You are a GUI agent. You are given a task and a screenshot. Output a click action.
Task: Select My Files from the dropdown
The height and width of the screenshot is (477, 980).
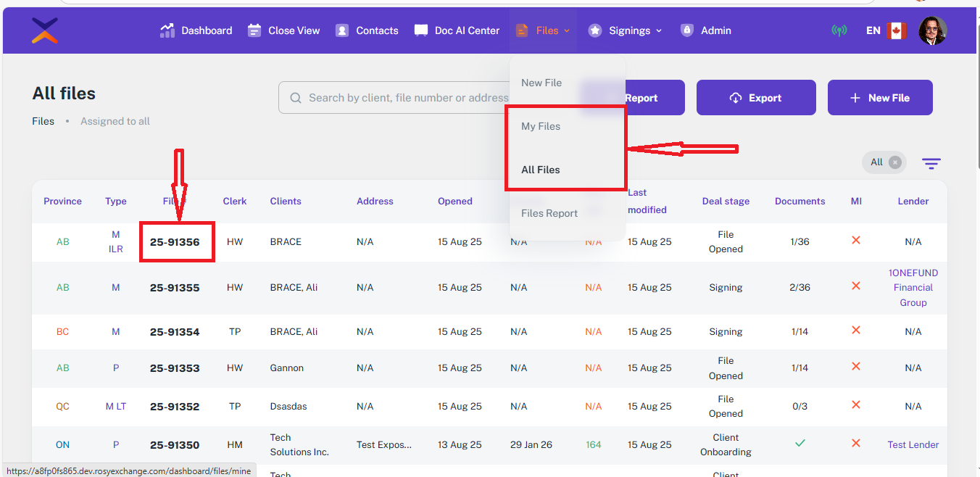[x=541, y=126]
